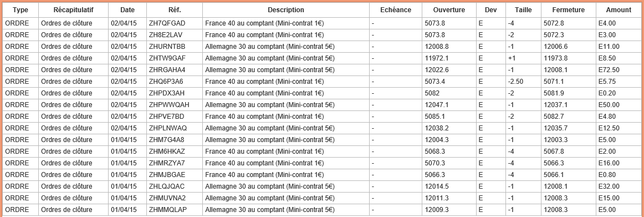Select the Description column header
This screenshot has width=644, height=217.
(x=286, y=11)
